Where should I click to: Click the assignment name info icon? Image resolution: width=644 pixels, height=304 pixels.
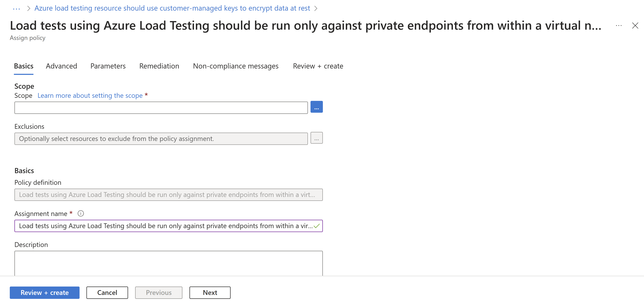click(x=81, y=213)
